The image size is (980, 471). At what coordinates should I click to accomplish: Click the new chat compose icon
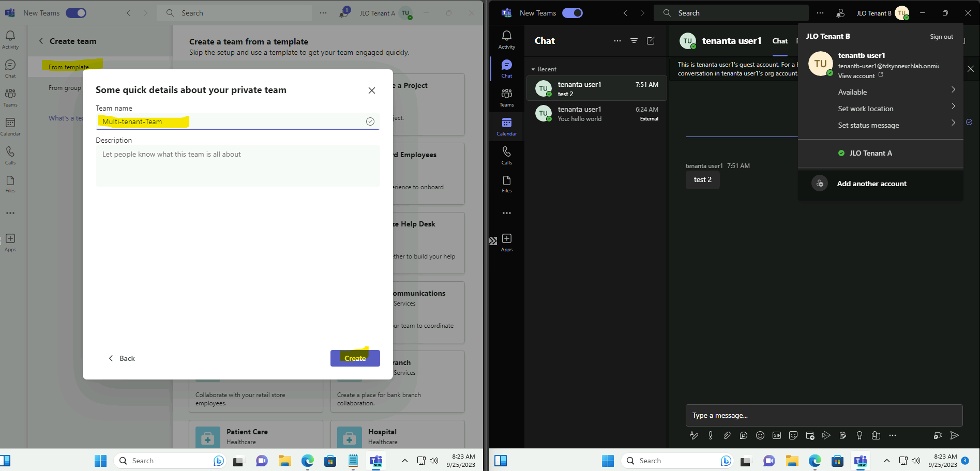(x=651, y=40)
